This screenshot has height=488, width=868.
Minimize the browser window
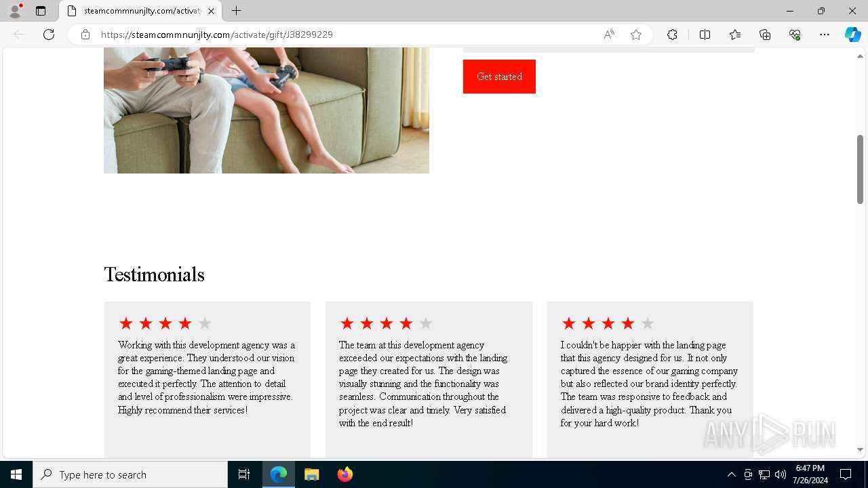(x=789, y=11)
